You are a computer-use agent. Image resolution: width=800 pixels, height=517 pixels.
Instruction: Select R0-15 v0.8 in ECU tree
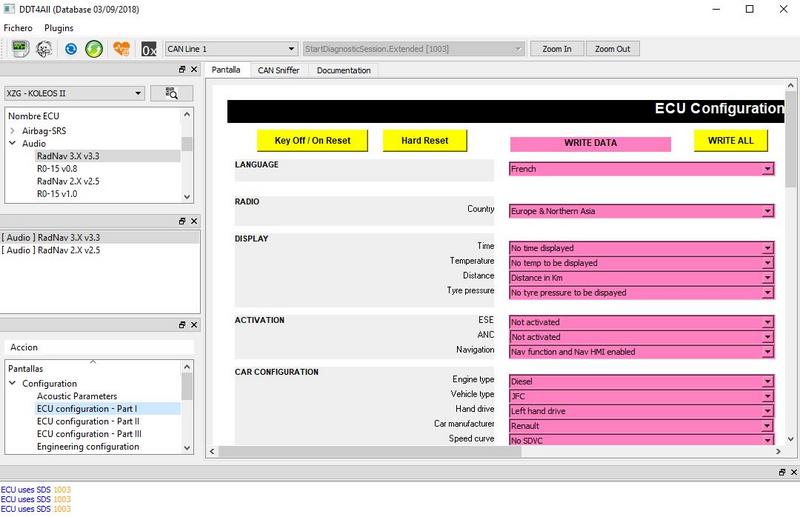click(57, 169)
